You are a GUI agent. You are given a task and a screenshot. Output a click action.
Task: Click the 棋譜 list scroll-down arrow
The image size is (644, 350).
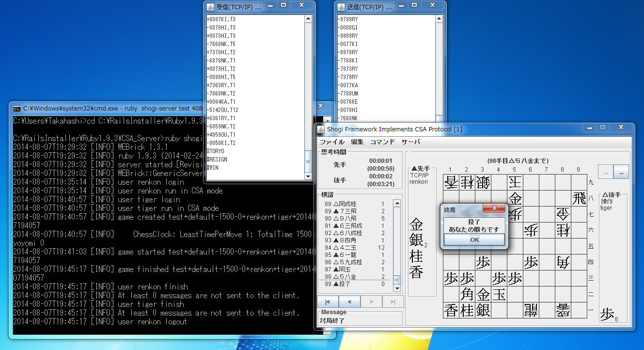tap(397, 288)
